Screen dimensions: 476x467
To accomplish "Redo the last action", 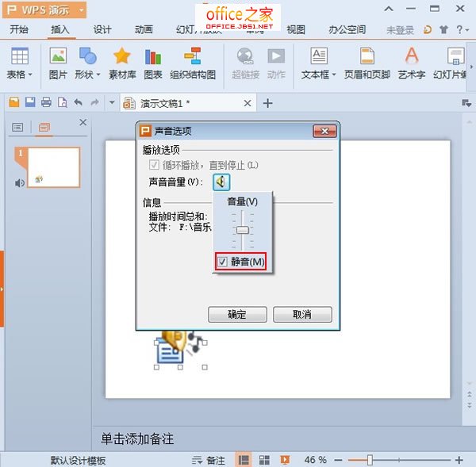I will (x=94, y=102).
